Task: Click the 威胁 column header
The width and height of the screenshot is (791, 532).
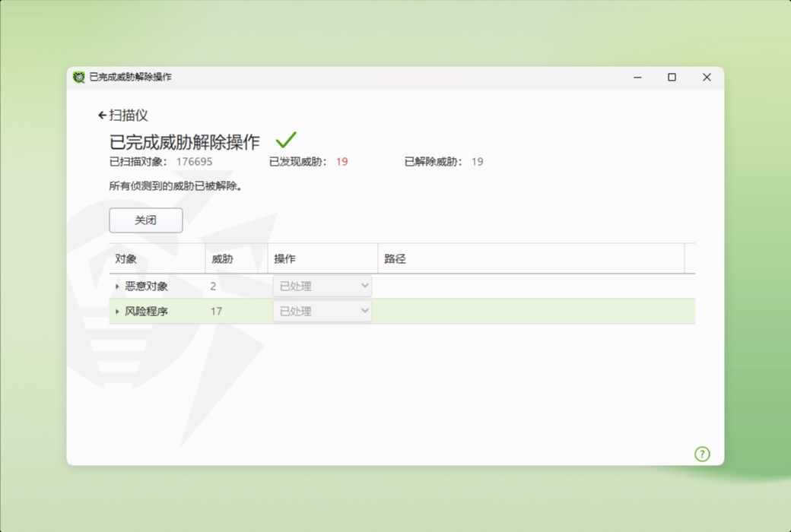Action: (221, 258)
